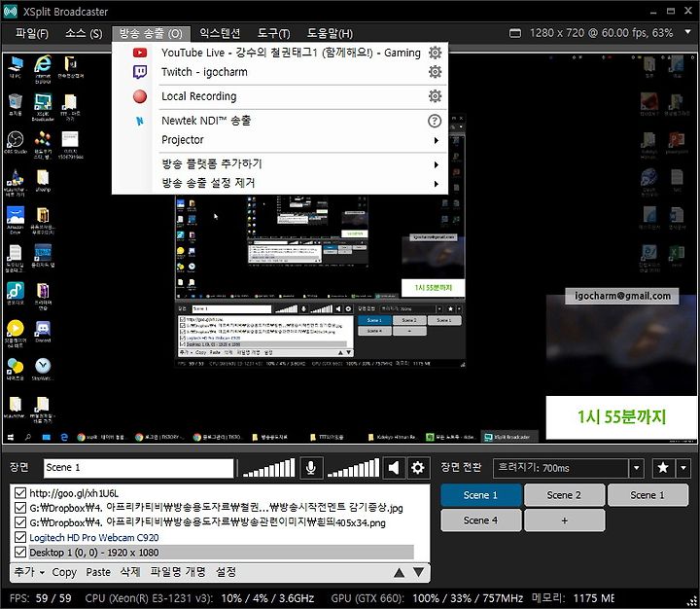Open dropdown arrow next to star button
Image resolution: width=700 pixels, height=609 pixels.
click(x=683, y=468)
